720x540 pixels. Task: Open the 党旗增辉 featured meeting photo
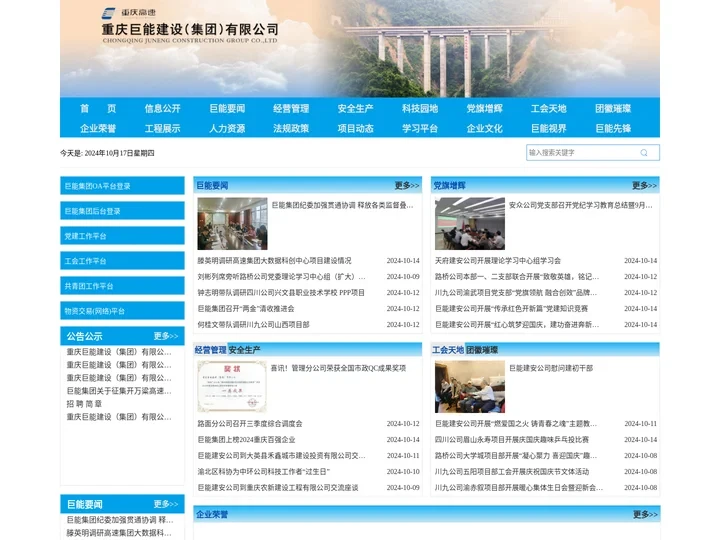point(469,223)
